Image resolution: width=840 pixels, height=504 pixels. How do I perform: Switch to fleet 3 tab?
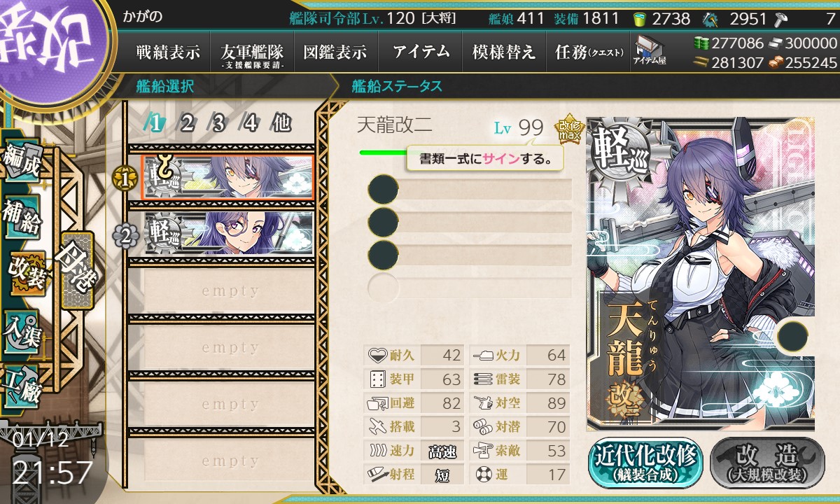218,123
